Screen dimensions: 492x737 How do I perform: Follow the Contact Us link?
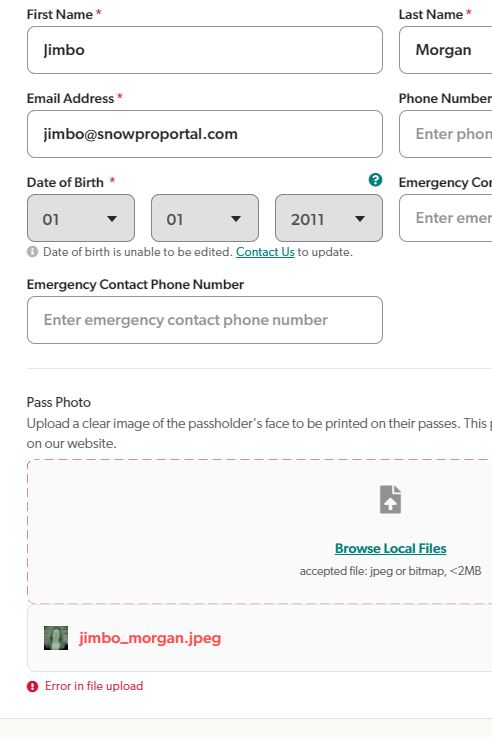click(x=265, y=252)
